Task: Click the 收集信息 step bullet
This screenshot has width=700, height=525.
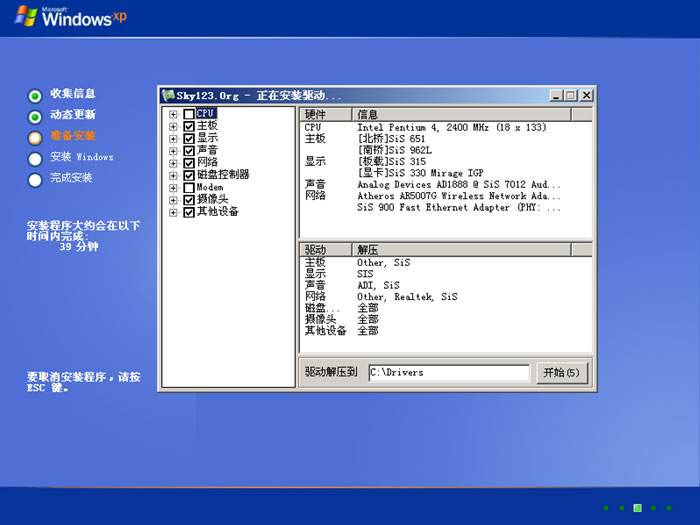Action: [35, 96]
